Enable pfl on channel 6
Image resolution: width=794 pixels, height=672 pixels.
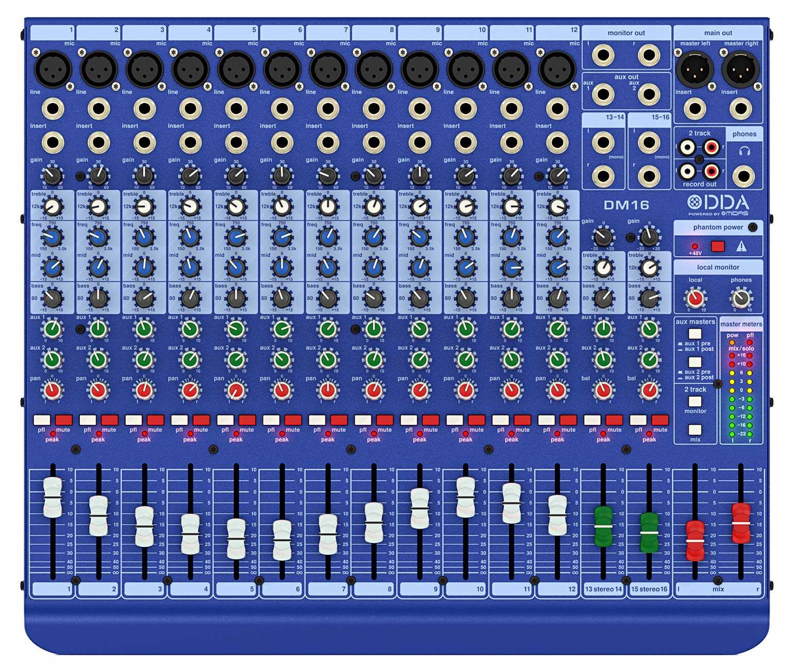271,420
